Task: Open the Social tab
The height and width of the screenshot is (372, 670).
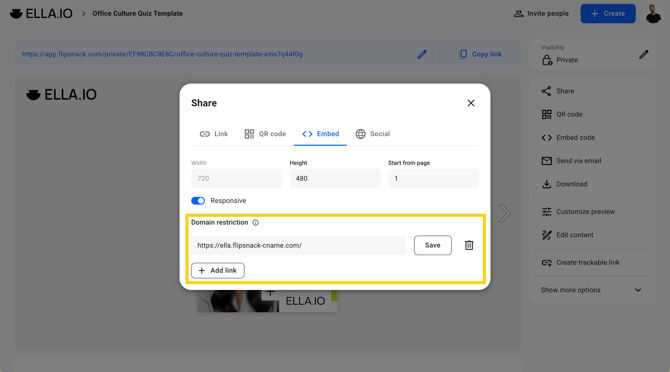Action: coord(373,134)
